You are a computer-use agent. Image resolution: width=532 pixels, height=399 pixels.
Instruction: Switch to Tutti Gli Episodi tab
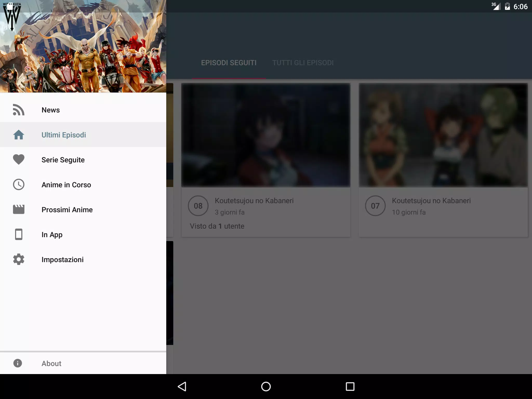pyautogui.click(x=303, y=63)
